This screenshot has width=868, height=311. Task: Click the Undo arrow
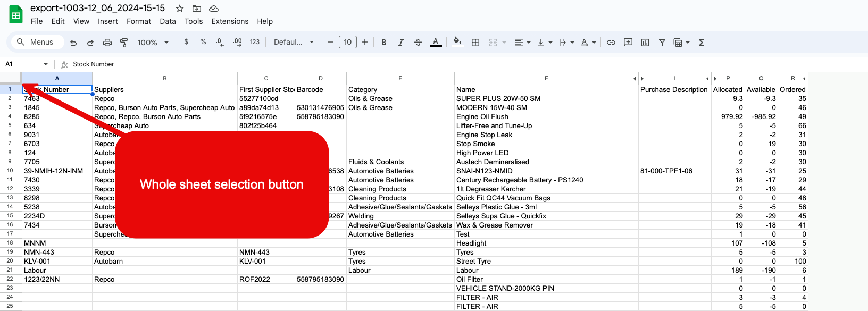point(73,43)
